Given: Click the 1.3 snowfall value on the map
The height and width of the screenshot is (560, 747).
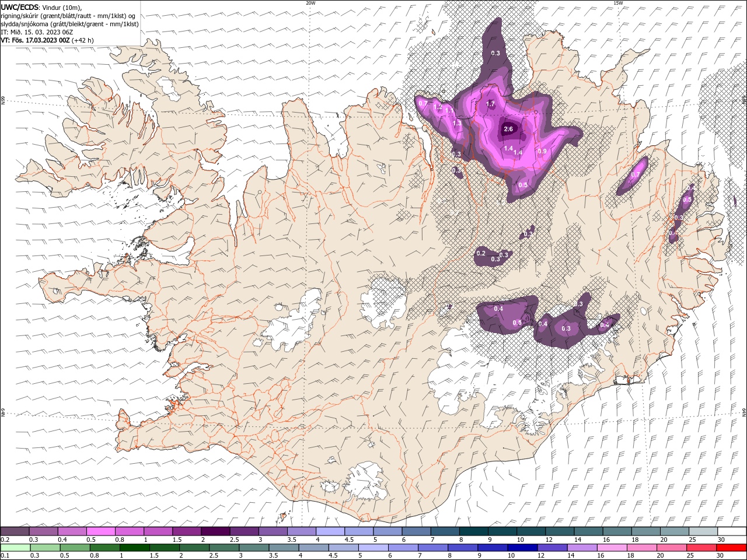Looking at the screenshot, I should pyautogui.click(x=457, y=123).
